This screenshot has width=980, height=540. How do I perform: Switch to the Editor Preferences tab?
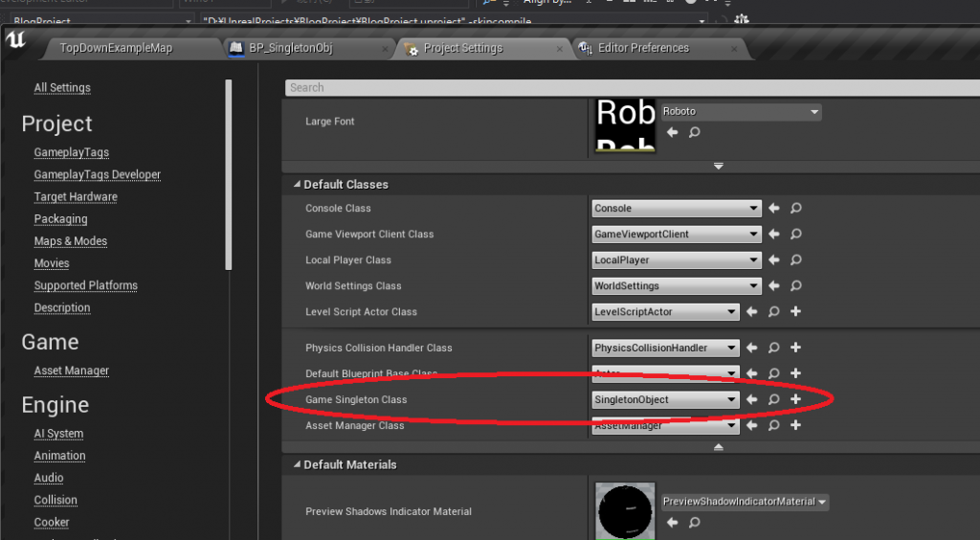(x=642, y=48)
